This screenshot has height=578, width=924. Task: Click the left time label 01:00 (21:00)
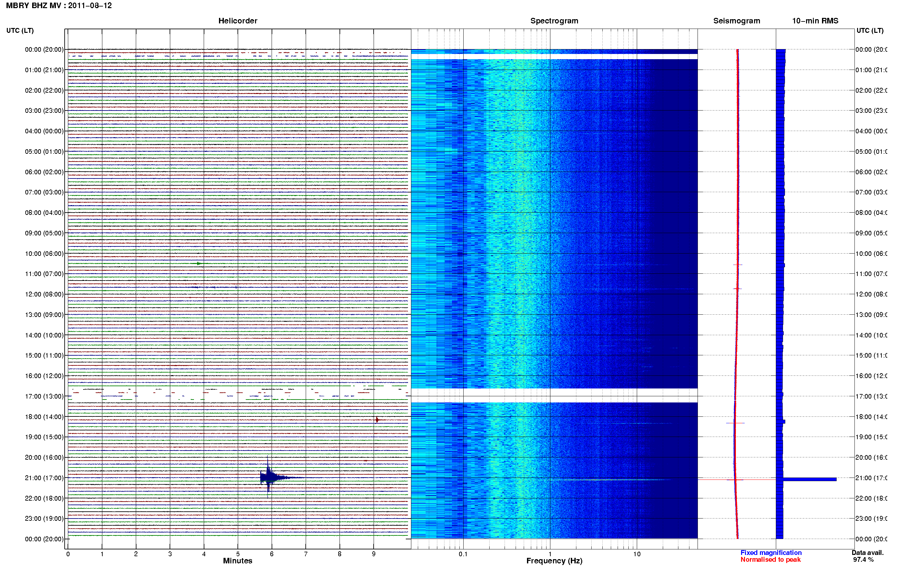[x=44, y=70]
